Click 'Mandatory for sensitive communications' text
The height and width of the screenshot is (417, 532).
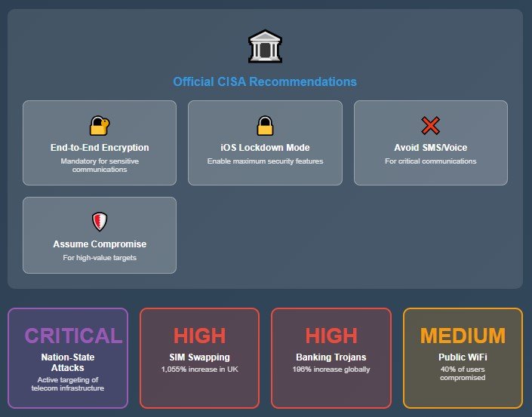[x=100, y=165]
